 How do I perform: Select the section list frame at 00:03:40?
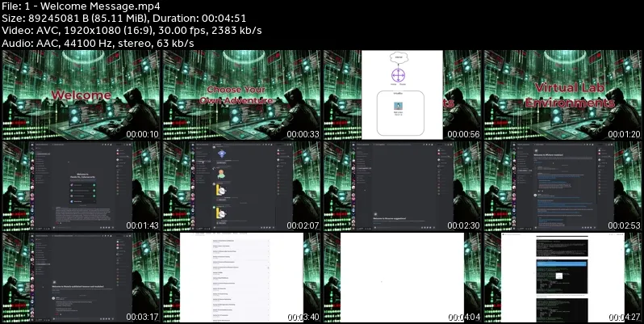point(241,277)
